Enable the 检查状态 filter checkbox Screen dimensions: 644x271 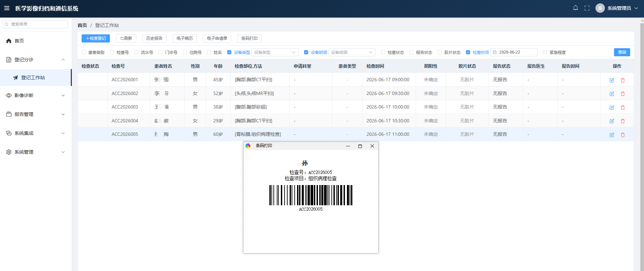(383, 52)
